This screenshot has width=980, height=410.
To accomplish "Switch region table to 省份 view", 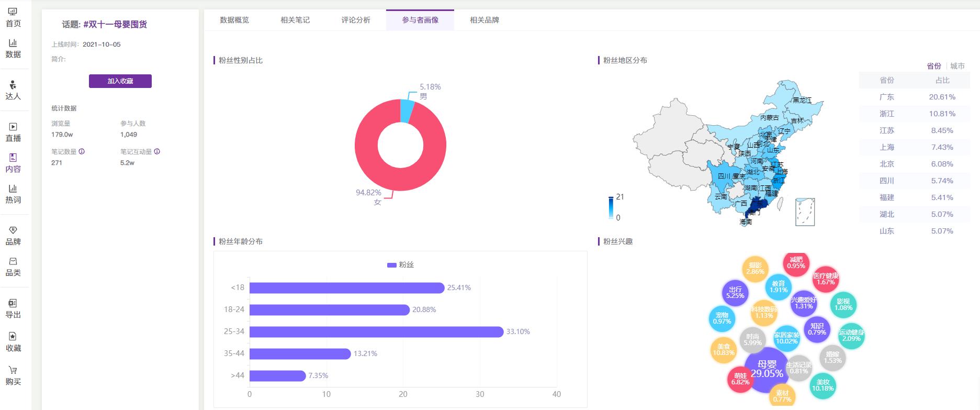I will click(x=933, y=66).
